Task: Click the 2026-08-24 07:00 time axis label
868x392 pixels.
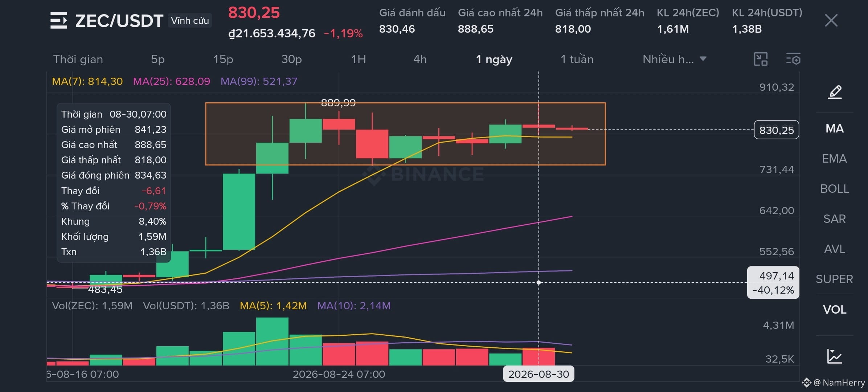Action: click(x=339, y=374)
